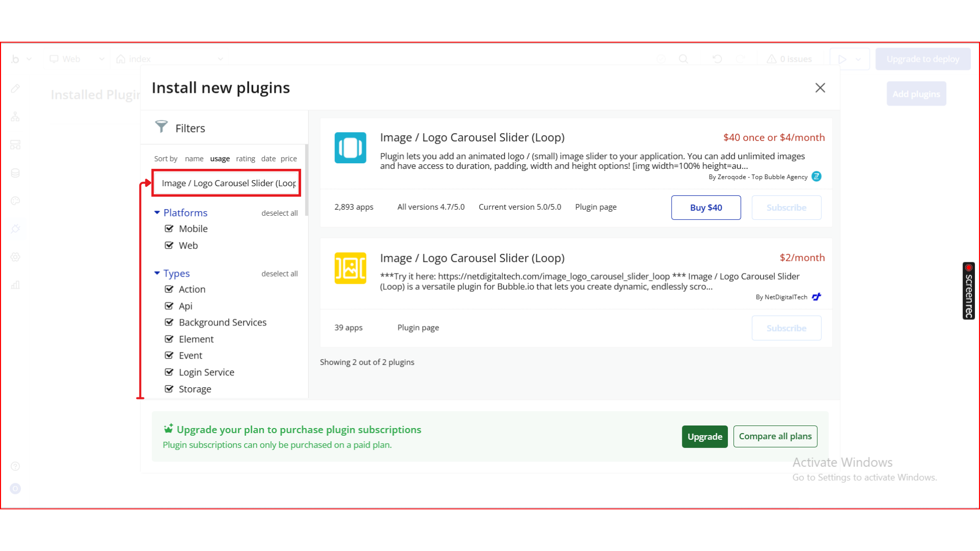Viewport: 980px width, 551px height.
Task: Click the Buy $40 button
Action: pyautogui.click(x=706, y=208)
